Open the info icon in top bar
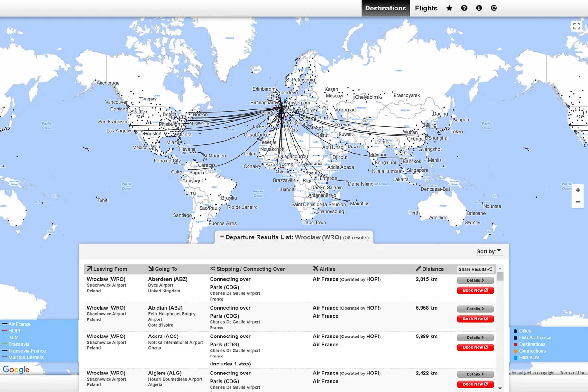This screenshot has height=392, width=588. (x=479, y=8)
